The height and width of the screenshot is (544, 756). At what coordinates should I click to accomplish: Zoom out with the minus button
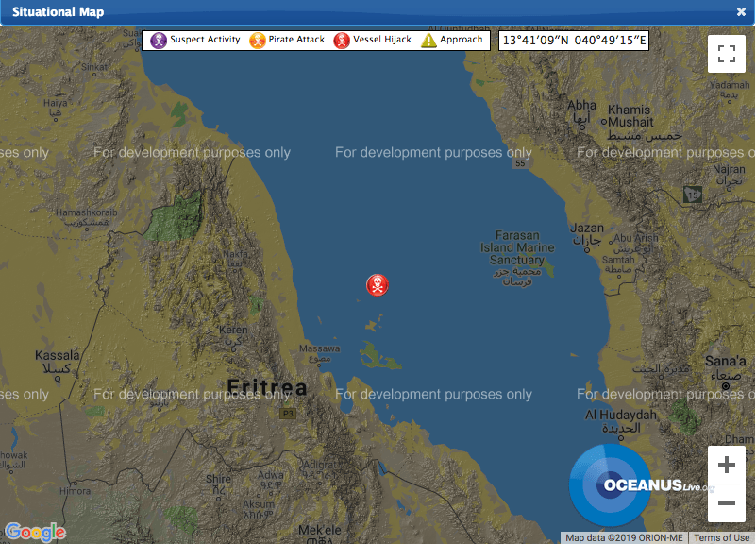click(726, 503)
